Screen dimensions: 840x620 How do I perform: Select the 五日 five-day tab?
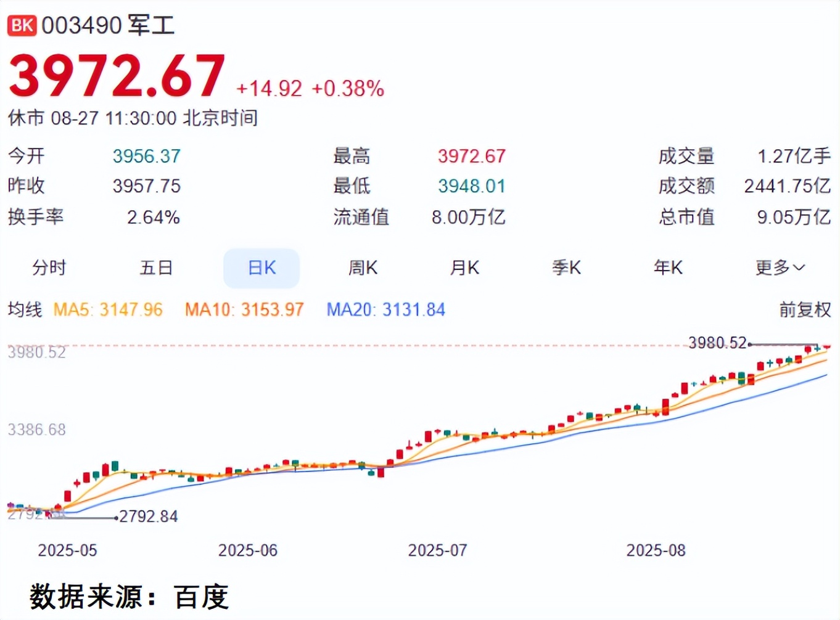click(156, 268)
